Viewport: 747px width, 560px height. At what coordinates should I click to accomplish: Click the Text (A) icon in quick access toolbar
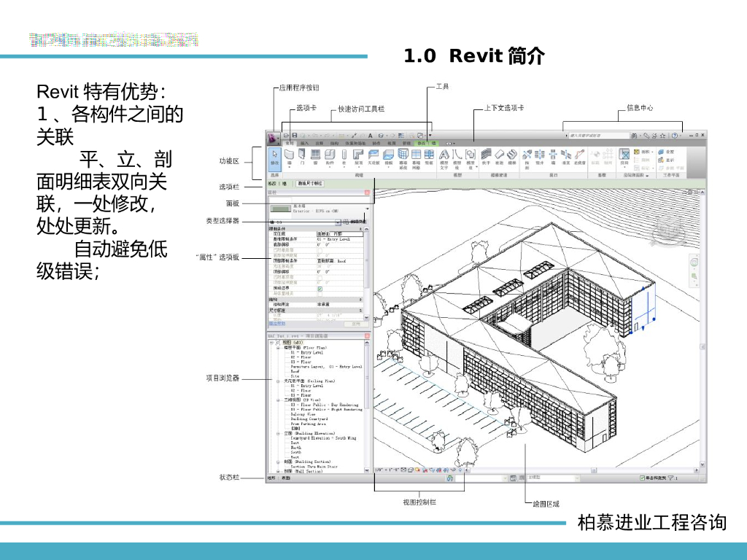371,136
